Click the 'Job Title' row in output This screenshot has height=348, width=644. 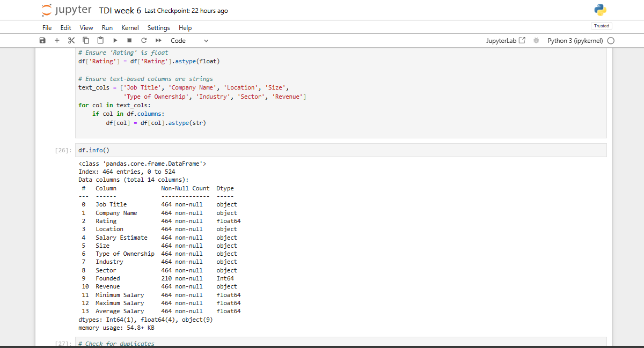[x=159, y=204]
